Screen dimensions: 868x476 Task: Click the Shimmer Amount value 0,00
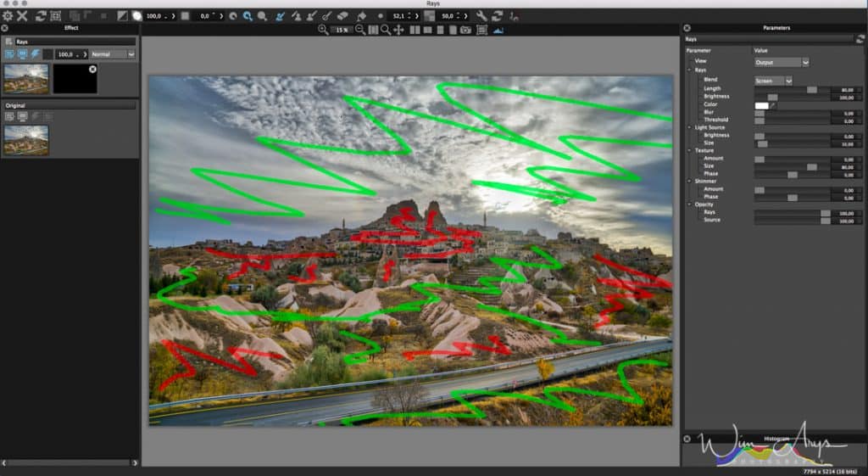[849, 190]
